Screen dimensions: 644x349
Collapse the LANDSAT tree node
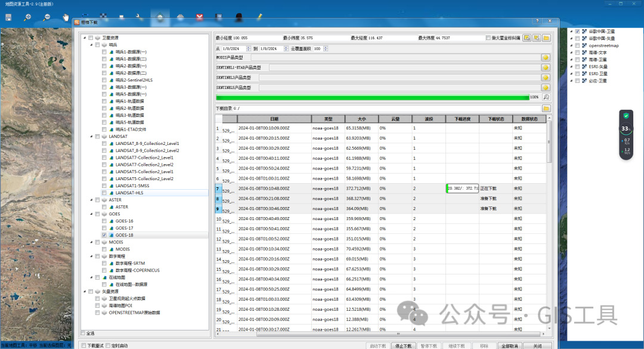click(x=92, y=137)
